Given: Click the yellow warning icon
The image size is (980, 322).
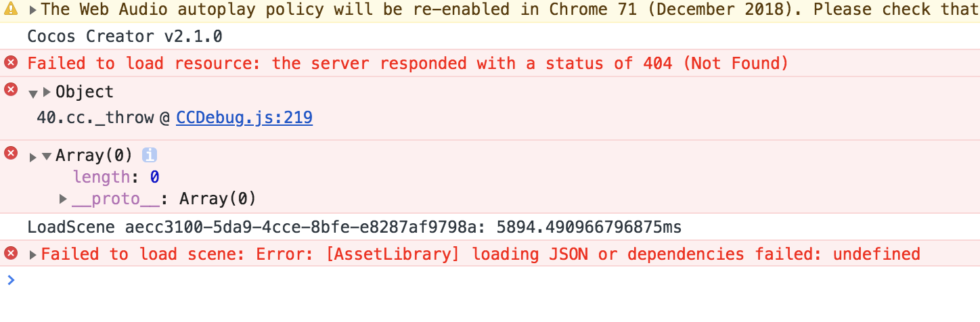Looking at the screenshot, I should point(11,9).
